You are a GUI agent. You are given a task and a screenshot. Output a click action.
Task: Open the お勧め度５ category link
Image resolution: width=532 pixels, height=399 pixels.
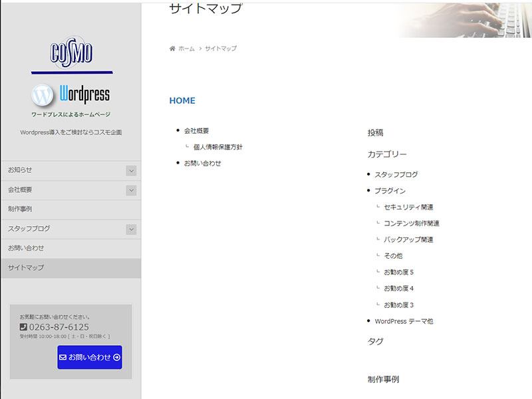click(x=399, y=273)
